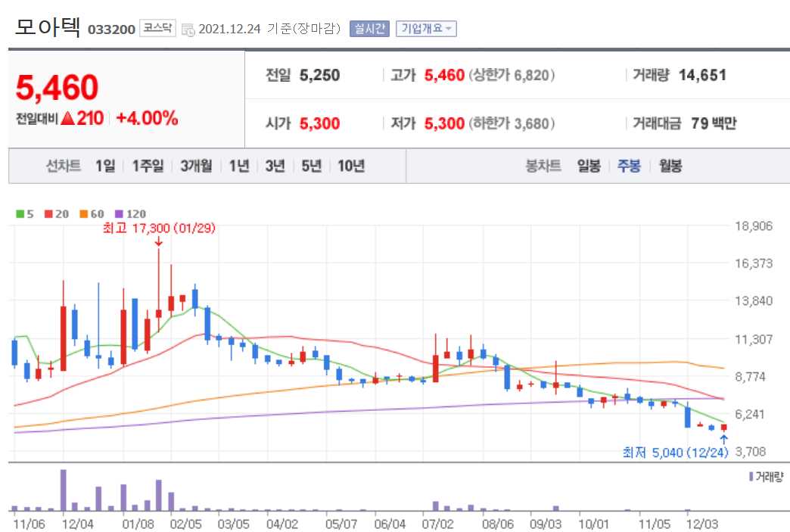Screen dimensions: 790x532
Task: Switch to 일봉 daily candle view
Action: [589, 166]
